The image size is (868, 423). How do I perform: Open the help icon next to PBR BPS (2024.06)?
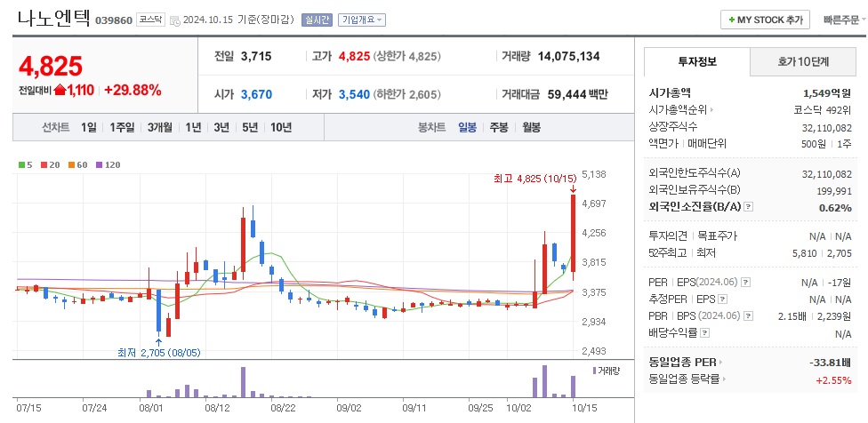pos(749,316)
